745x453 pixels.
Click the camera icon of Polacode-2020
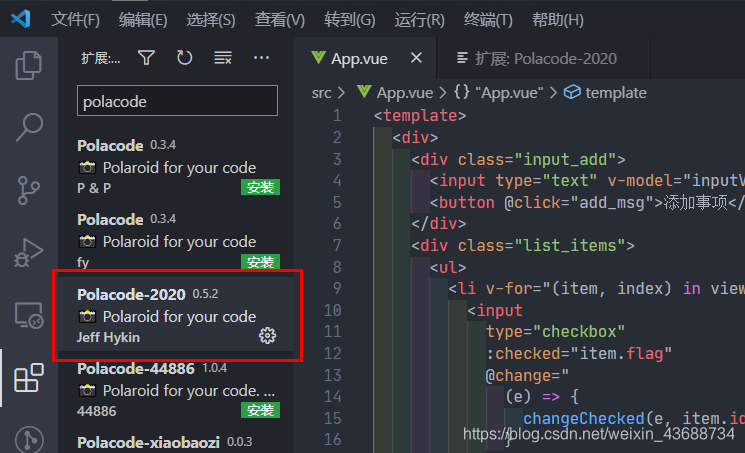[87, 316]
